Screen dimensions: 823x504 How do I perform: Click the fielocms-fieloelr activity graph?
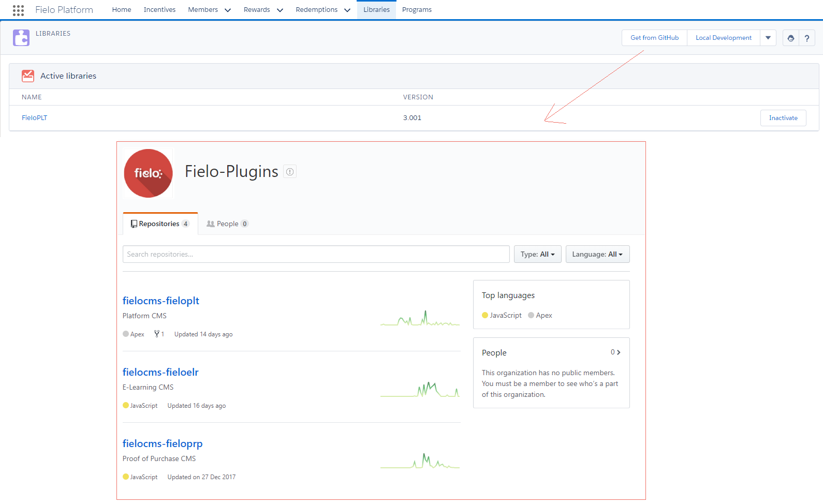point(420,389)
